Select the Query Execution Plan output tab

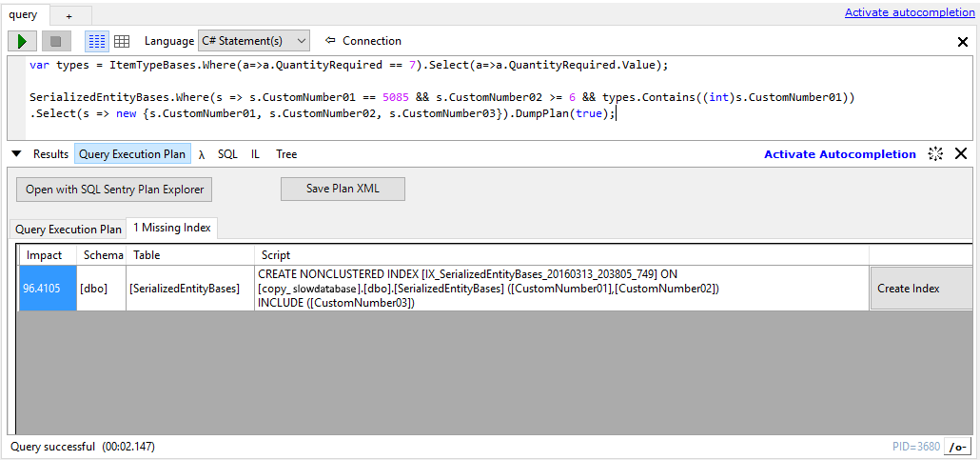tap(132, 154)
